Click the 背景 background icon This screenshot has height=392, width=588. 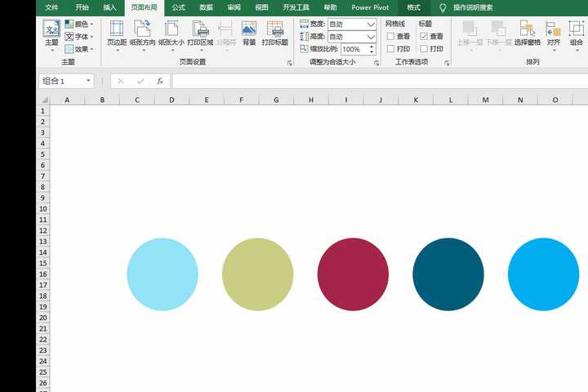[249, 29]
